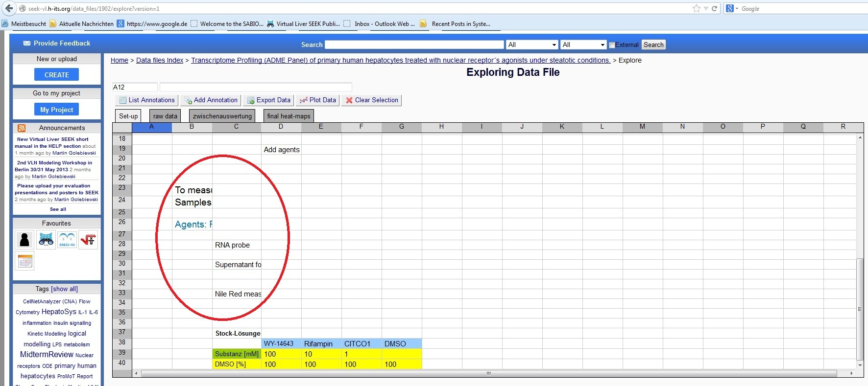Enable the External search checkbox
This screenshot has width=868, height=386.
[x=612, y=45]
